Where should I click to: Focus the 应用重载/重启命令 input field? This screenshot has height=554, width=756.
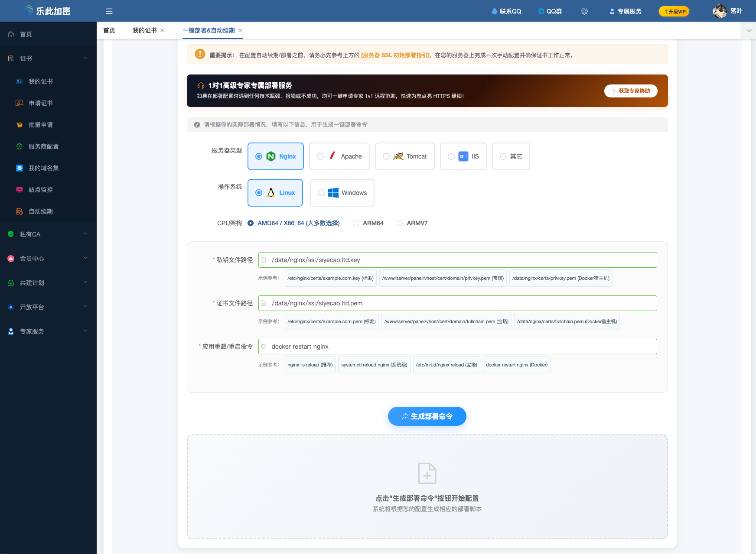point(458,347)
